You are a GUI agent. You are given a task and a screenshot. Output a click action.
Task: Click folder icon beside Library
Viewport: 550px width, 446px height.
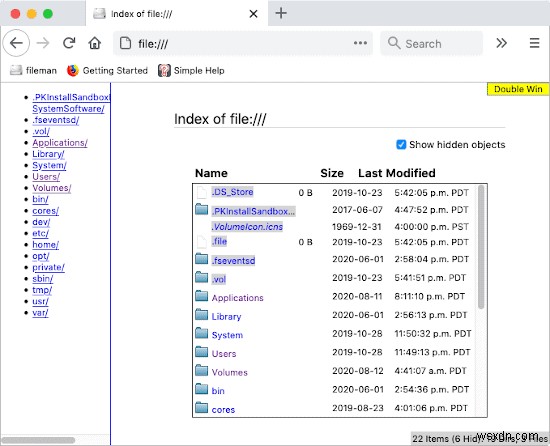pyautogui.click(x=202, y=315)
